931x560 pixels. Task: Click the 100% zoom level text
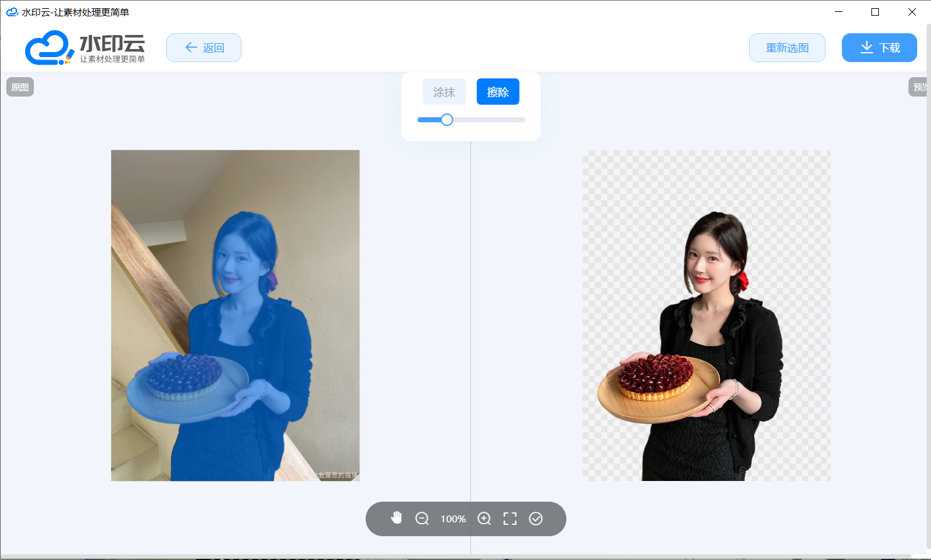[x=453, y=519]
